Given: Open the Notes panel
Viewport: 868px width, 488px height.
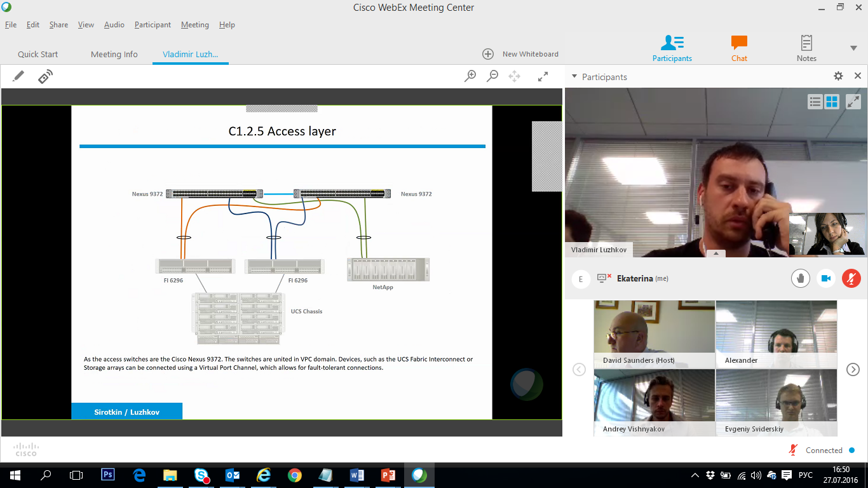Looking at the screenshot, I should point(806,48).
